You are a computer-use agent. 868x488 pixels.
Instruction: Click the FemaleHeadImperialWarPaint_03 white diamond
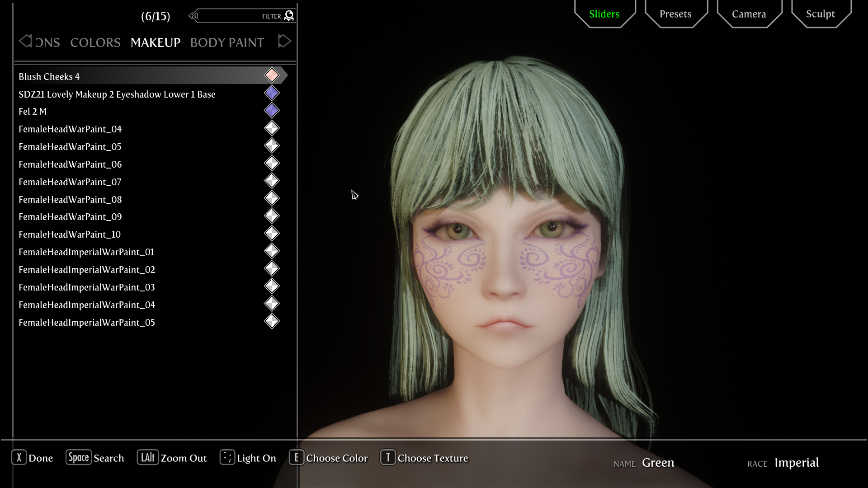[x=272, y=286]
